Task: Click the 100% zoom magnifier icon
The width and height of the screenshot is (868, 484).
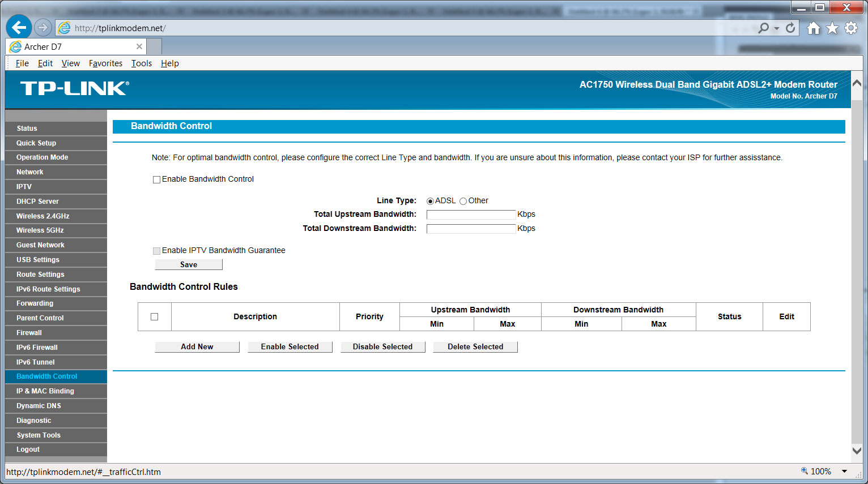Action: click(x=804, y=471)
